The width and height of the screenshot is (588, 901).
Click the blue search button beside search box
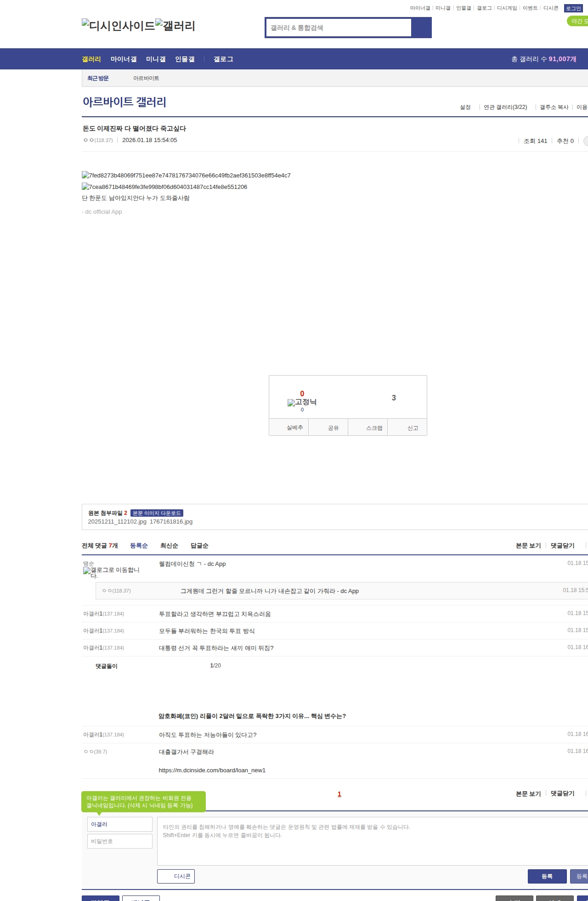tap(421, 28)
